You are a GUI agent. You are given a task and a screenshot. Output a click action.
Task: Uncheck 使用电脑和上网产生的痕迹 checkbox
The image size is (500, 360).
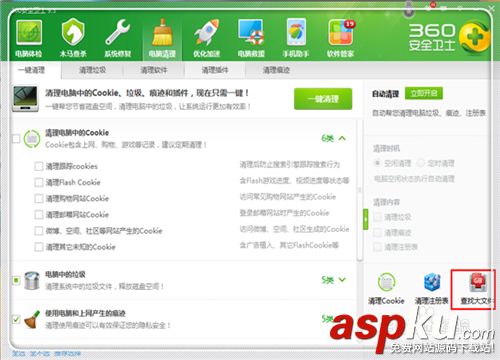point(16,319)
